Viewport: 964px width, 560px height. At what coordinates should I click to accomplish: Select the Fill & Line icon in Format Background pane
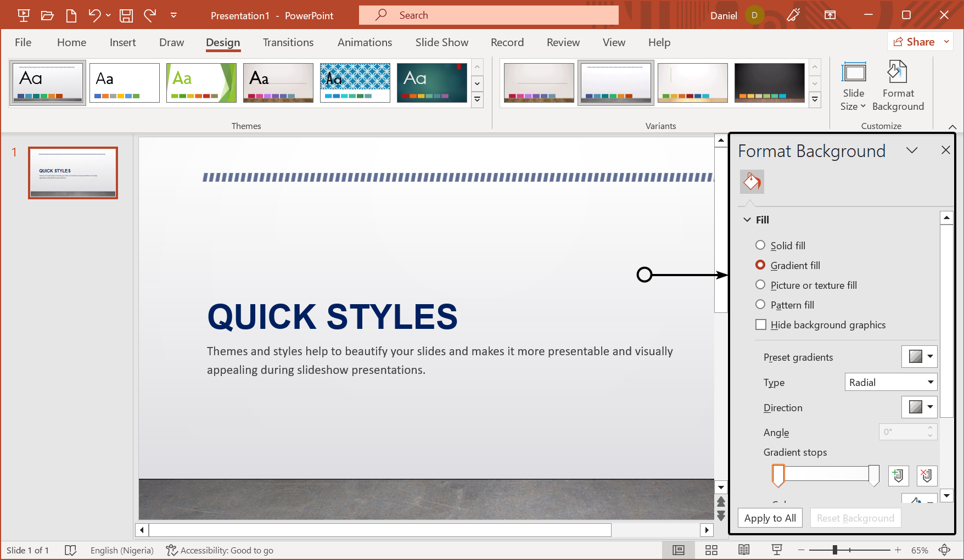[x=752, y=182]
